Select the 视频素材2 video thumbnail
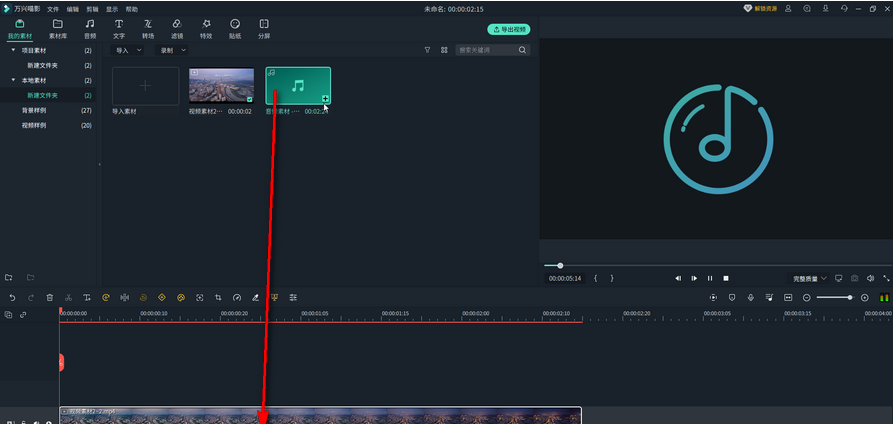Image resolution: width=893 pixels, height=424 pixels. click(222, 85)
